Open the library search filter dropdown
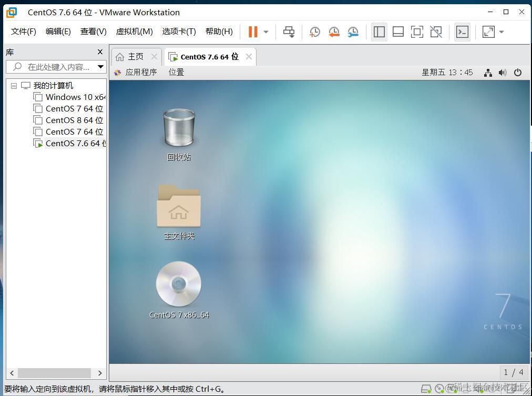Viewport: 532px width, 396px height. [x=100, y=67]
